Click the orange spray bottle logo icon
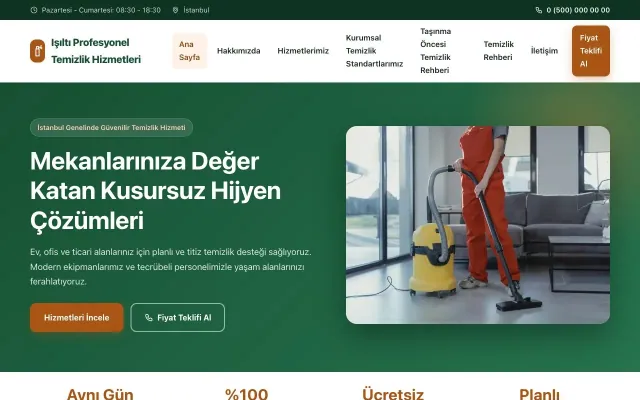 point(38,51)
